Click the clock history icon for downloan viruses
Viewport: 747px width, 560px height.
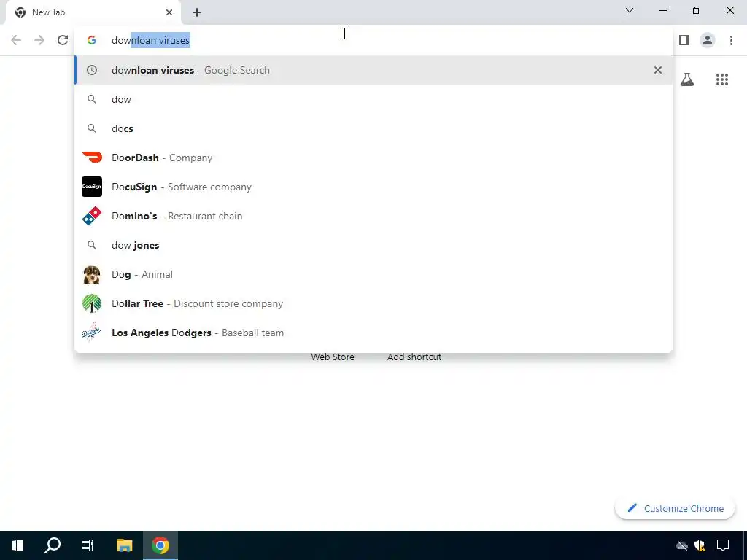point(92,70)
